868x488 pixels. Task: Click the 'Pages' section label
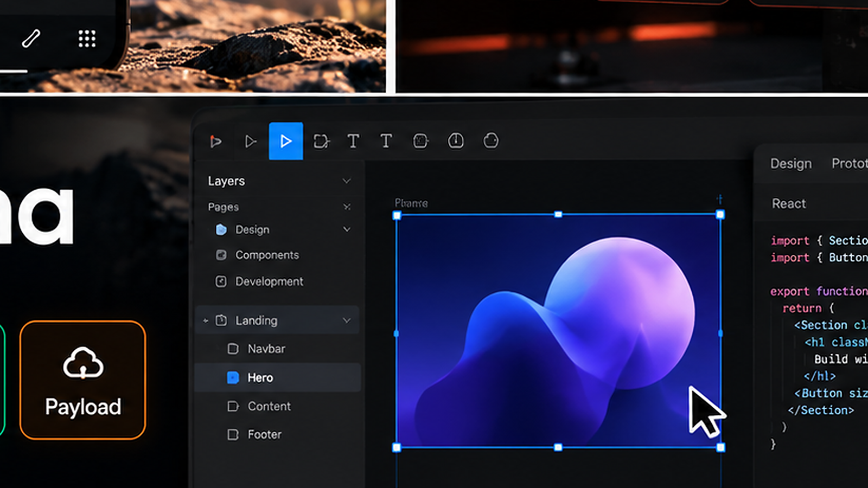point(223,207)
